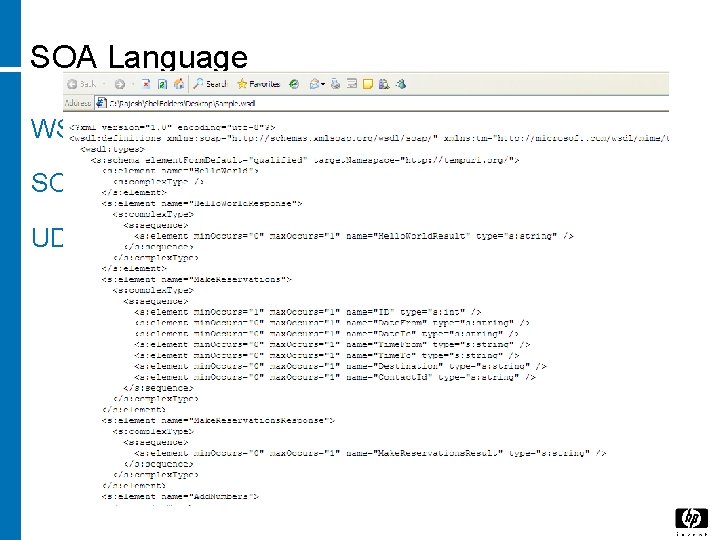Click the HelloWorldResult element line

[354, 236]
